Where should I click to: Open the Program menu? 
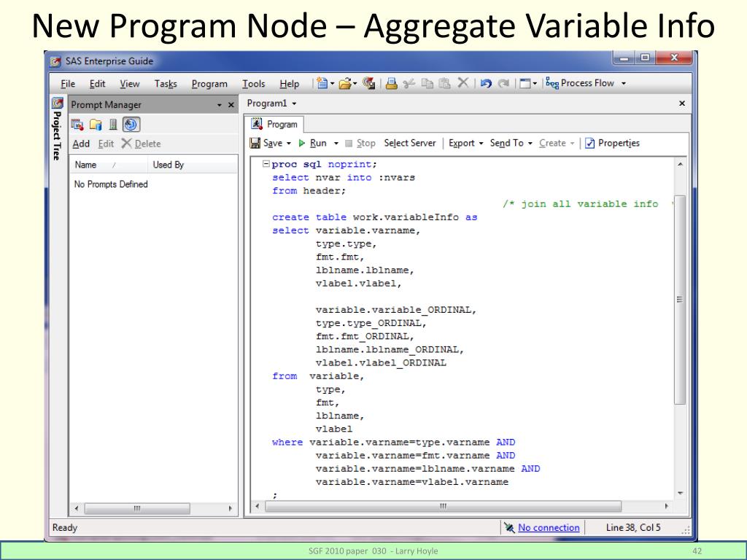pos(209,84)
